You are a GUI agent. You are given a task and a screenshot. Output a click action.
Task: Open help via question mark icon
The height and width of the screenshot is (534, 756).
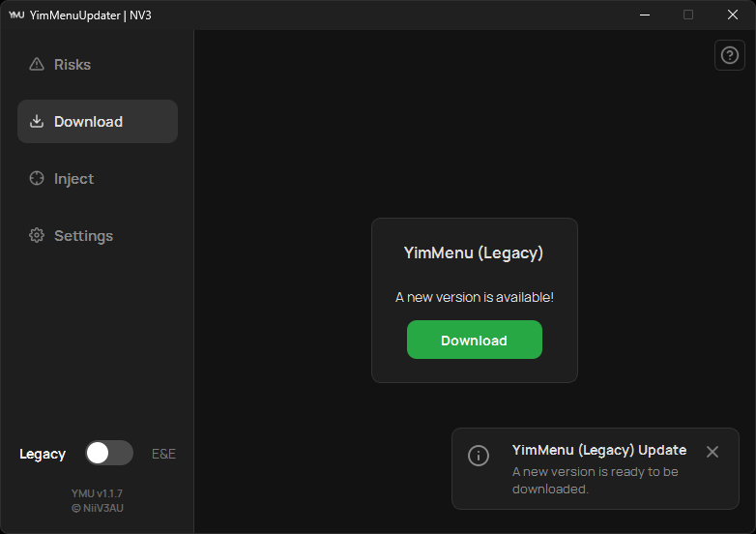tap(730, 55)
